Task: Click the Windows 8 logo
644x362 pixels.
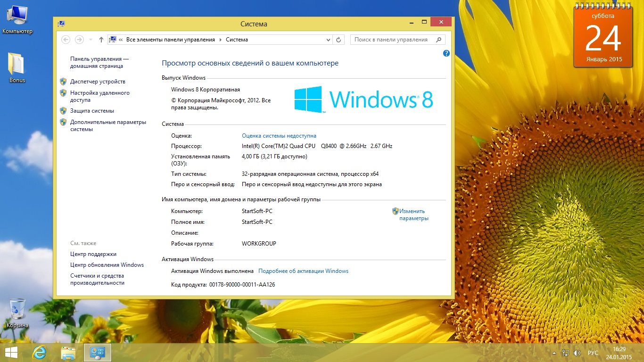Action: 363,99
